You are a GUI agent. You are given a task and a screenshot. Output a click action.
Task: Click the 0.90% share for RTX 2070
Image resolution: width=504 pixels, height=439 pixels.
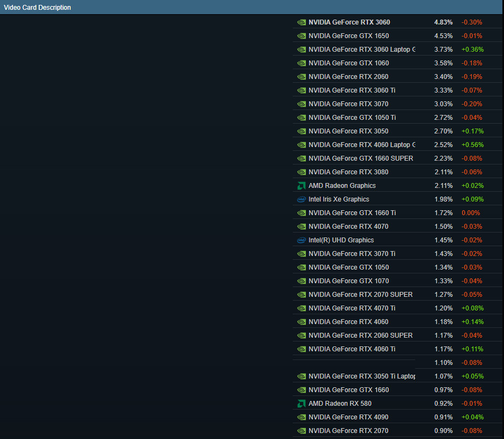[443, 431]
